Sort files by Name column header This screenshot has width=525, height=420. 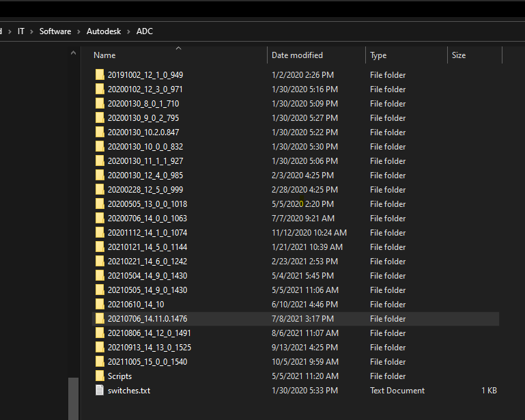pyautogui.click(x=104, y=55)
